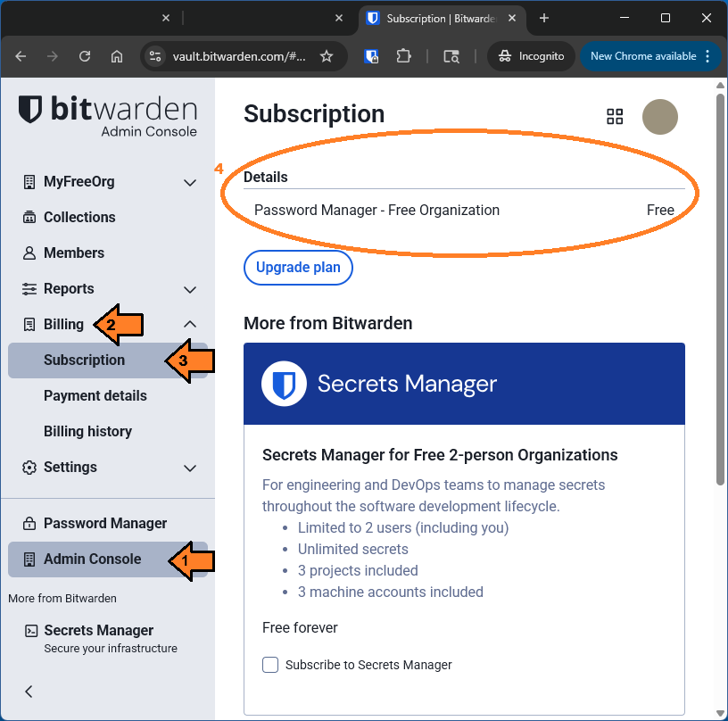728x721 pixels.
Task: Bookmark this page with the star
Action: [327, 56]
